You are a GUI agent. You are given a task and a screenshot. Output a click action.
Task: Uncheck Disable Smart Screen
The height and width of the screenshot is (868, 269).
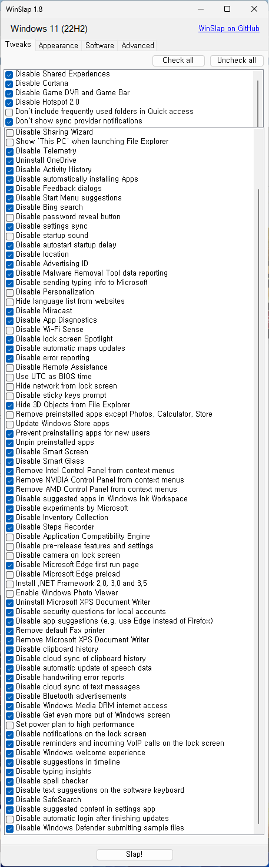[x=9, y=452]
